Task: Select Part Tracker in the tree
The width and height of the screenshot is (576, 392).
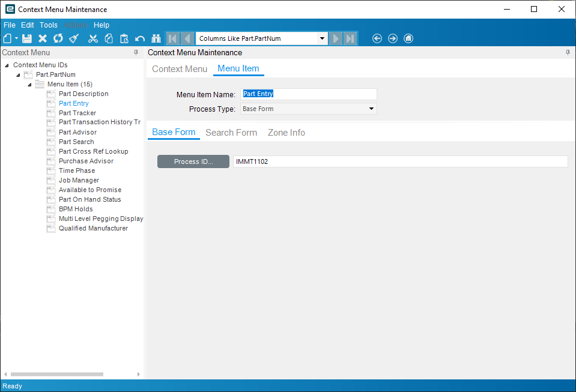Action: (77, 113)
